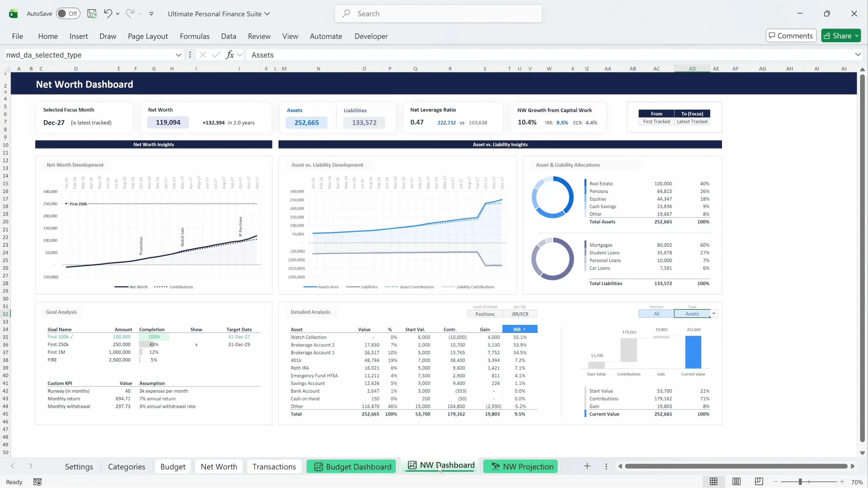Adjust the zoom slider handle
This screenshot has width=868, height=488.
[800, 482]
